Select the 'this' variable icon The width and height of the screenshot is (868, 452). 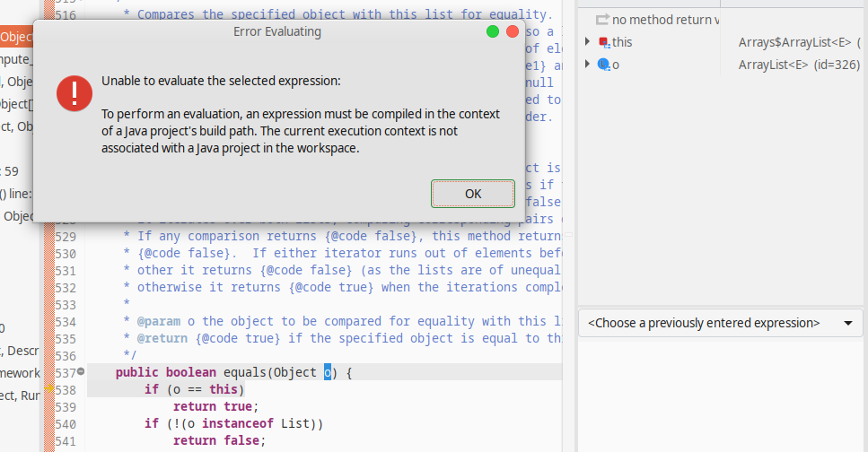[603, 42]
